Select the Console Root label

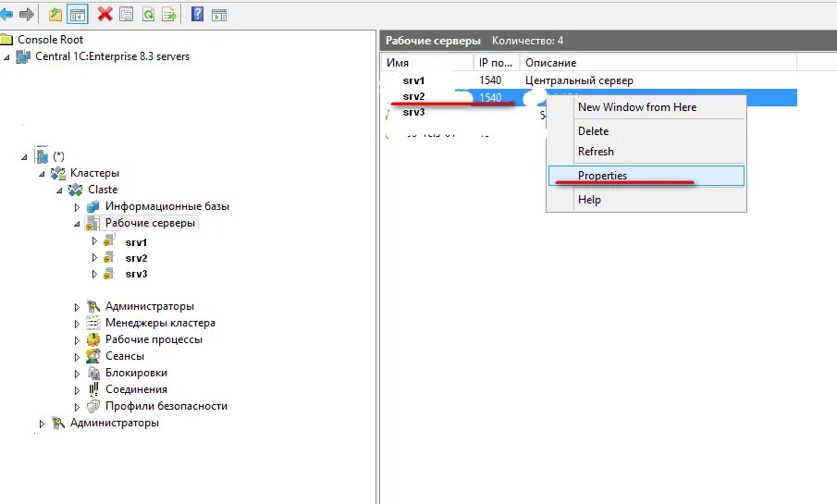(50, 40)
